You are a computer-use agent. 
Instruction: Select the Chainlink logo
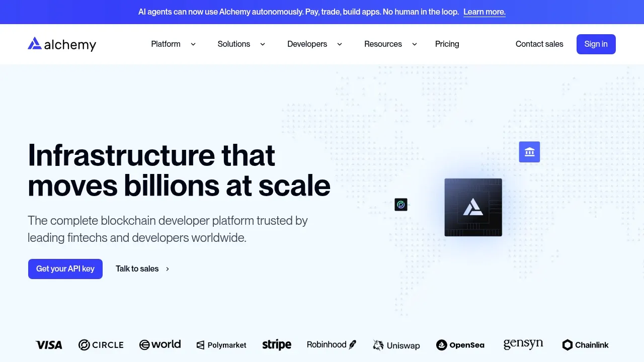[x=585, y=345]
